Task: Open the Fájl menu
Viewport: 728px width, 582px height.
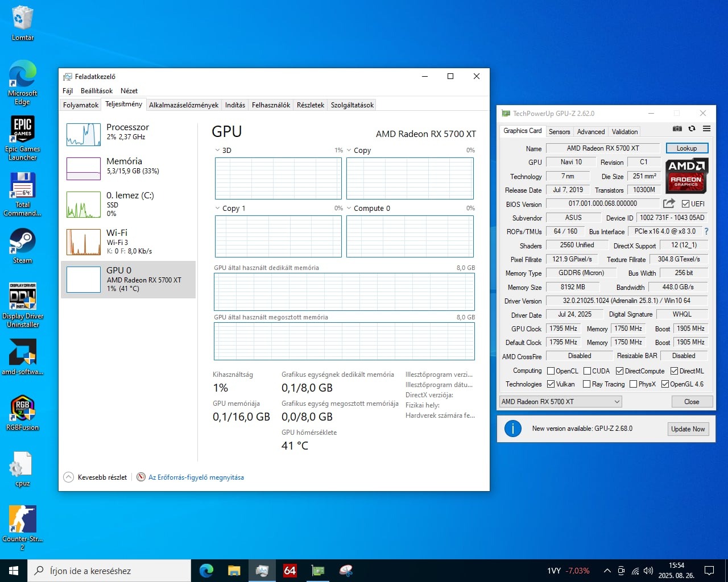Action: pyautogui.click(x=68, y=91)
